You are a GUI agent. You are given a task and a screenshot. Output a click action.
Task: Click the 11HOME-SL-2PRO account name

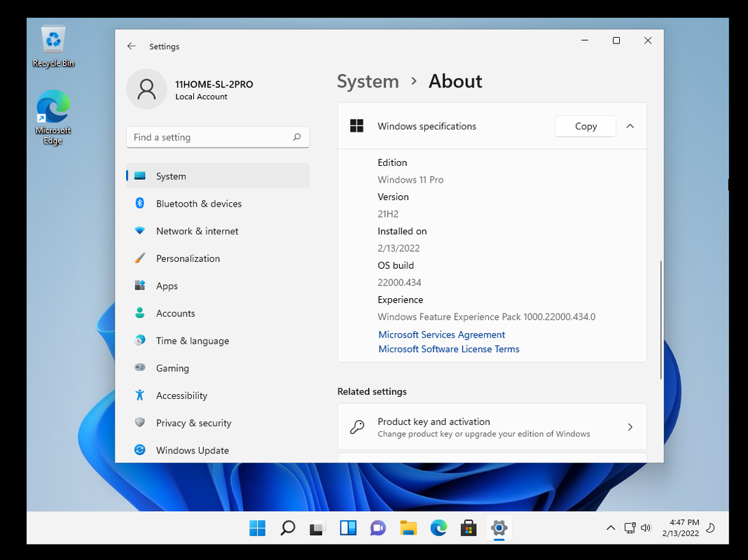(214, 85)
